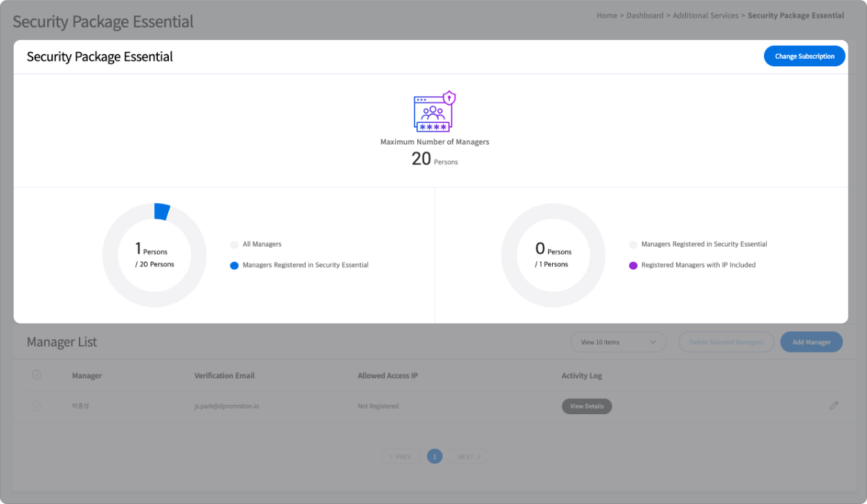Click the NEXT pagination button

[x=469, y=457]
